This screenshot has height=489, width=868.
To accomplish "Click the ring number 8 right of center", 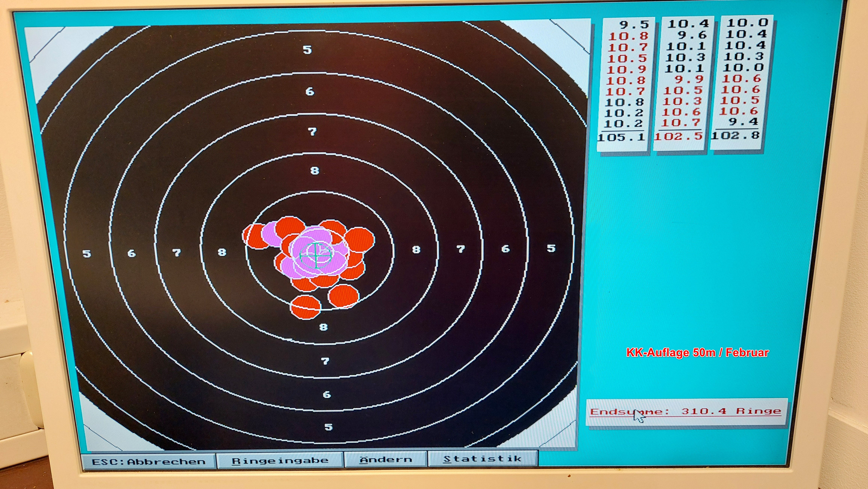I will coord(416,250).
